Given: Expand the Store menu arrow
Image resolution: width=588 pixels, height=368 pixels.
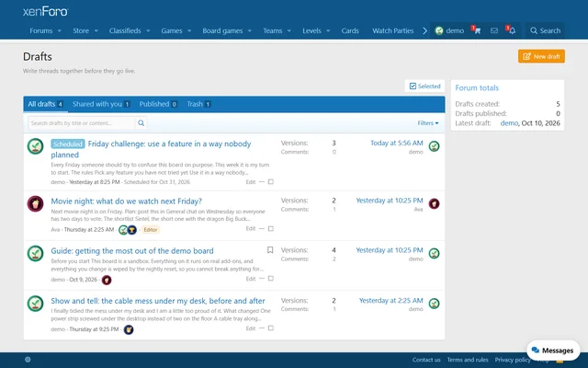Looking at the screenshot, I should tap(96, 30).
